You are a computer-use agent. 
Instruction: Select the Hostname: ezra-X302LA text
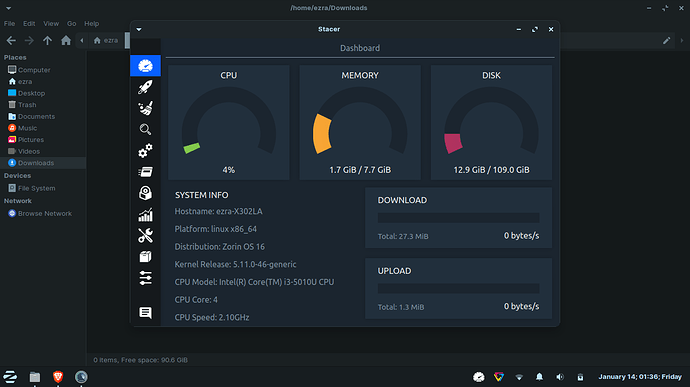pos(218,211)
